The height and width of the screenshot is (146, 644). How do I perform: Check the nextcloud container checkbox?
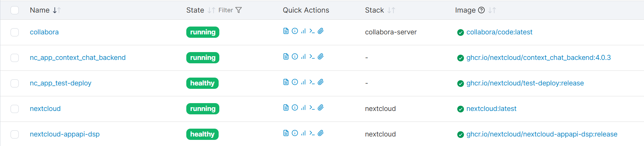[x=15, y=109]
